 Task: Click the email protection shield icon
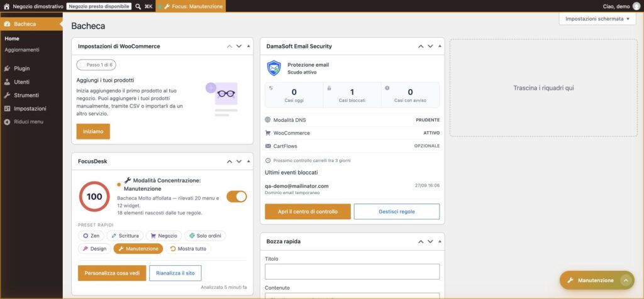pyautogui.click(x=274, y=68)
